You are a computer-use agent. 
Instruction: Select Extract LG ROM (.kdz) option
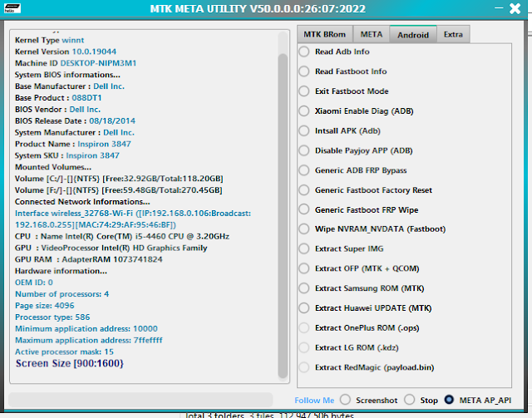[349, 347]
